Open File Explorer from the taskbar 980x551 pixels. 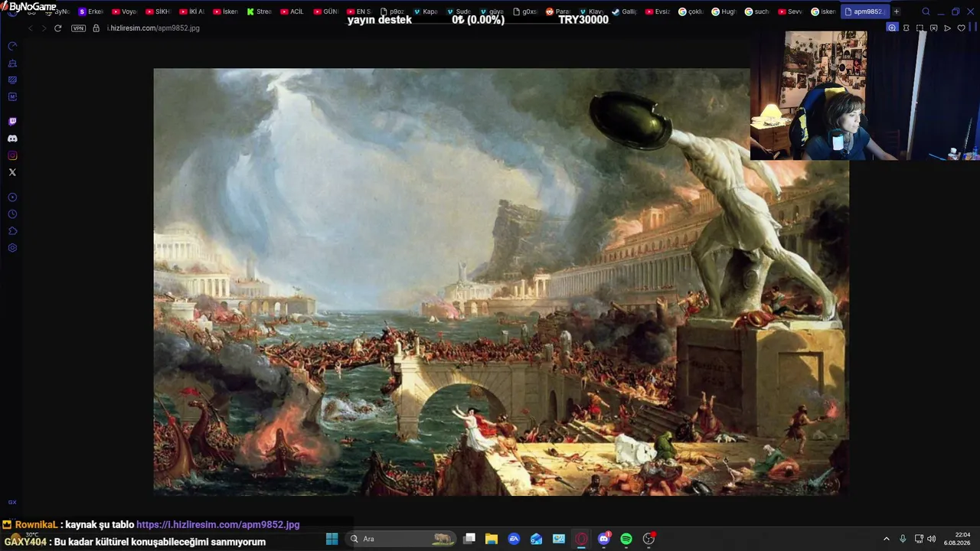(492, 539)
